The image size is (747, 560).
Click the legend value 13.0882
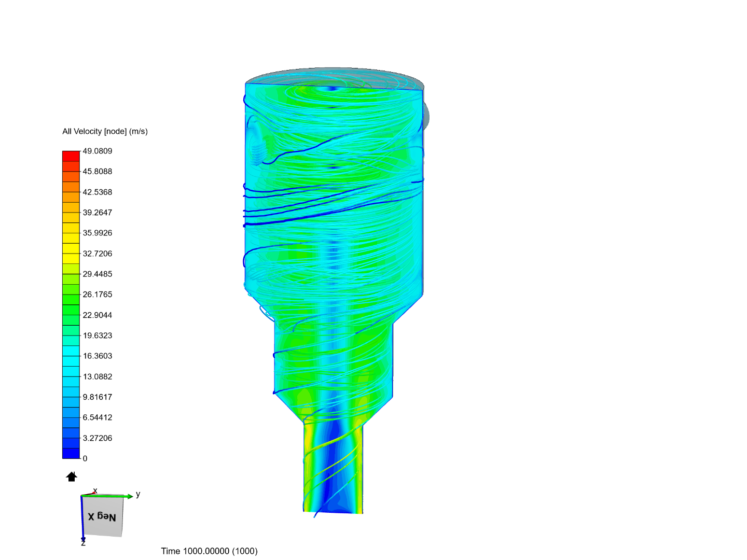click(98, 376)
